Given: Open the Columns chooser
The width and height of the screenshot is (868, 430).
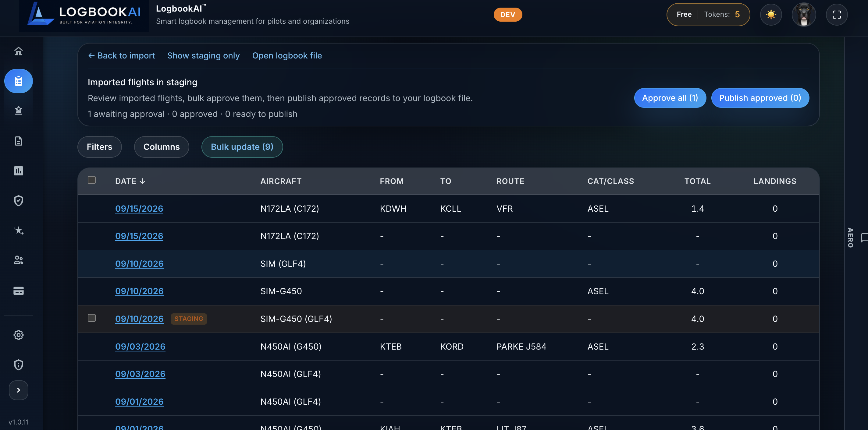Looking at the screenshot, I should (x=162, y=147).
